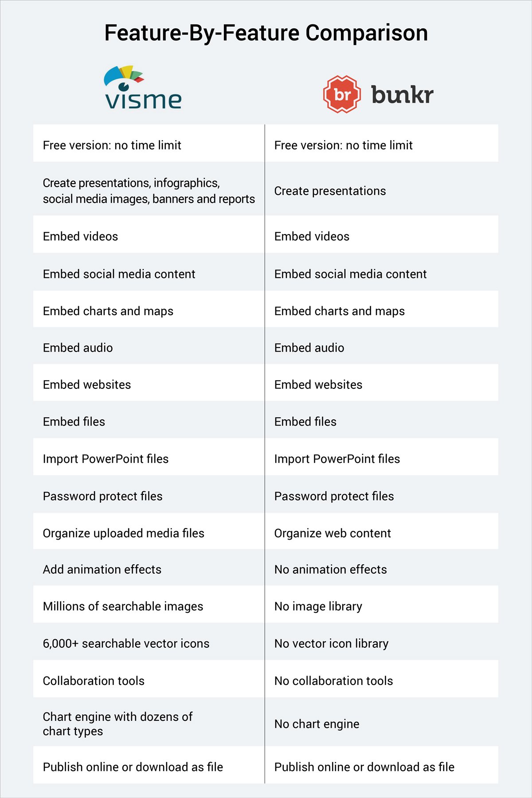Select Visme's 'Embed videos' row
The width and height of the screenshot is (532, 798).
(149, 235)
